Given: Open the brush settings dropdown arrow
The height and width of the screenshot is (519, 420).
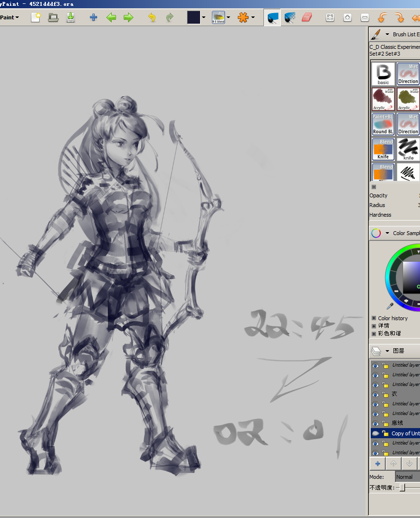Looking at the screenshot, I should 253,17.
